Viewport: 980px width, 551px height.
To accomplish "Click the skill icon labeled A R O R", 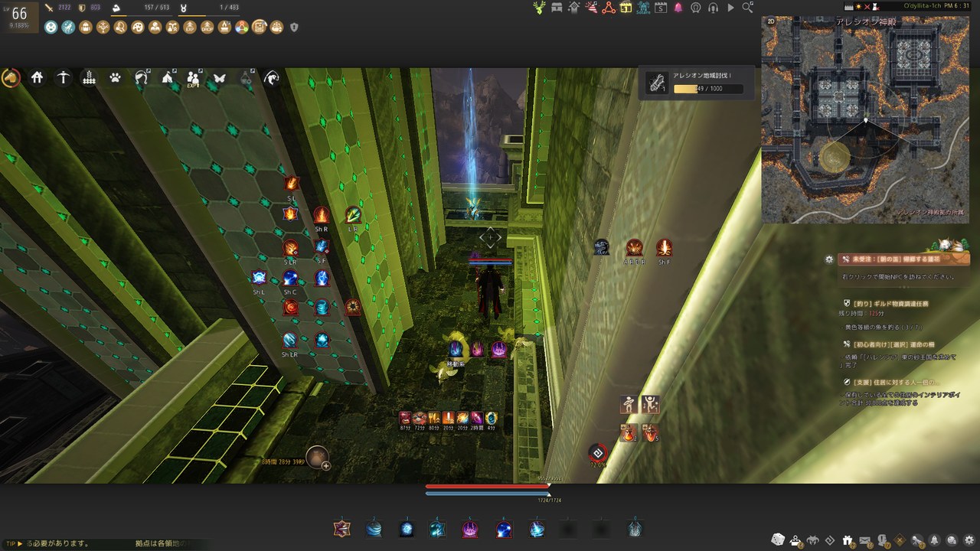I will [634, 247].
